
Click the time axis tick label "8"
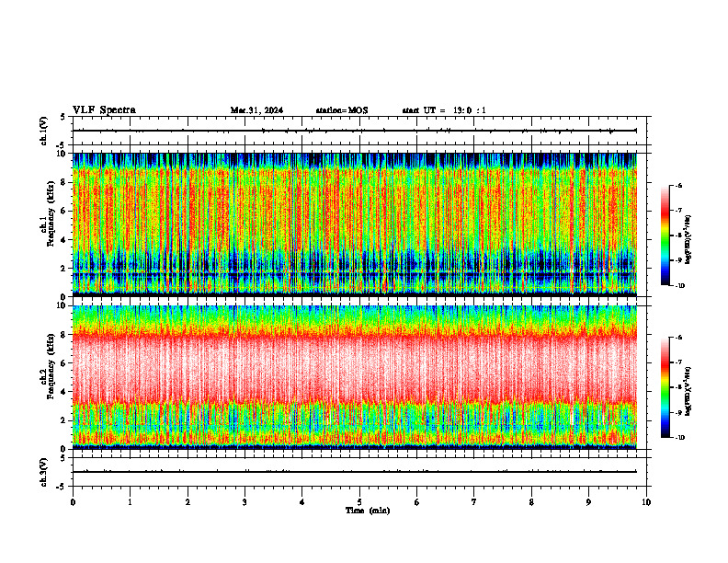(531, 502)
